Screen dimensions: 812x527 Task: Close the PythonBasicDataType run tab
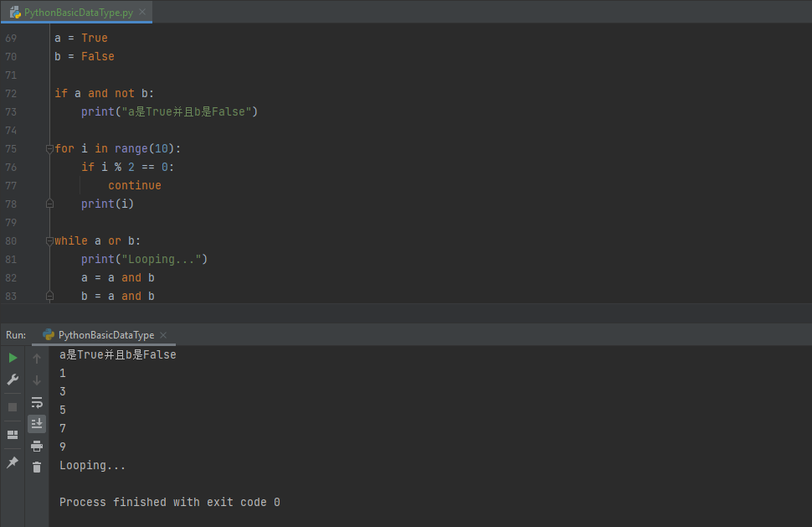(x=163, y=335)
